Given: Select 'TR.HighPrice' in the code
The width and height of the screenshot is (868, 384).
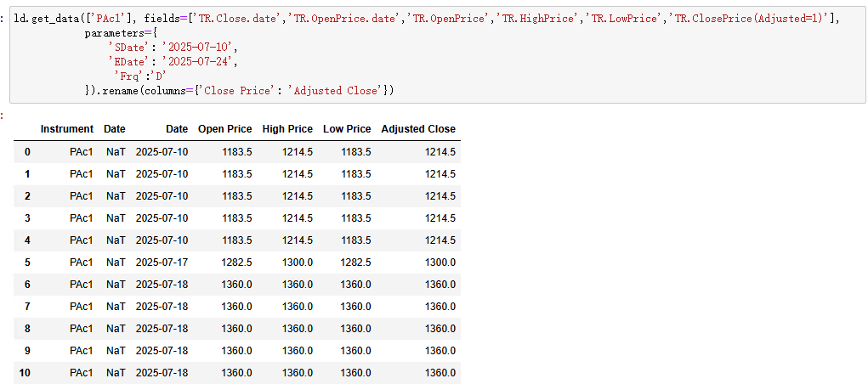Looking at the screenshot, I should 540,19.
